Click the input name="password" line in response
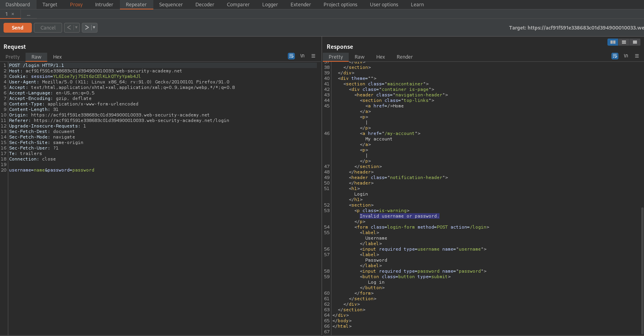Viewport: 644px width, 336px height. [x=423, y=271]
